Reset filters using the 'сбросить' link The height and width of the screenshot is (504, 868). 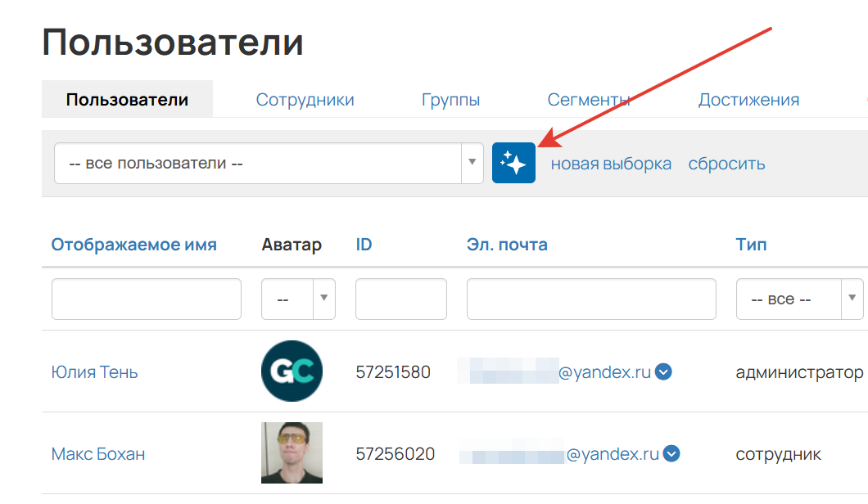[726, 163]
